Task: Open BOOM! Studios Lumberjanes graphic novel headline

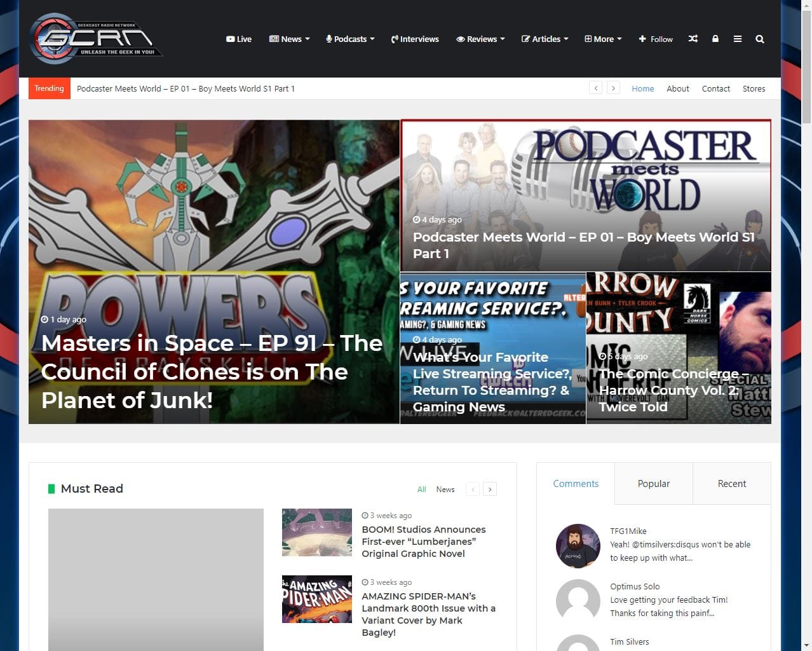Action: pyautogui.click(x=424, y=541)
